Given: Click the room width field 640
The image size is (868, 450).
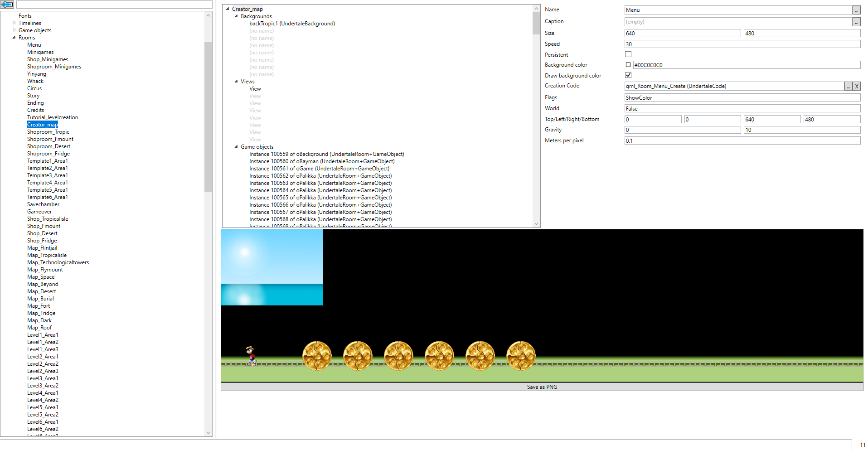Looking at the screenshot, I should 683,34.
